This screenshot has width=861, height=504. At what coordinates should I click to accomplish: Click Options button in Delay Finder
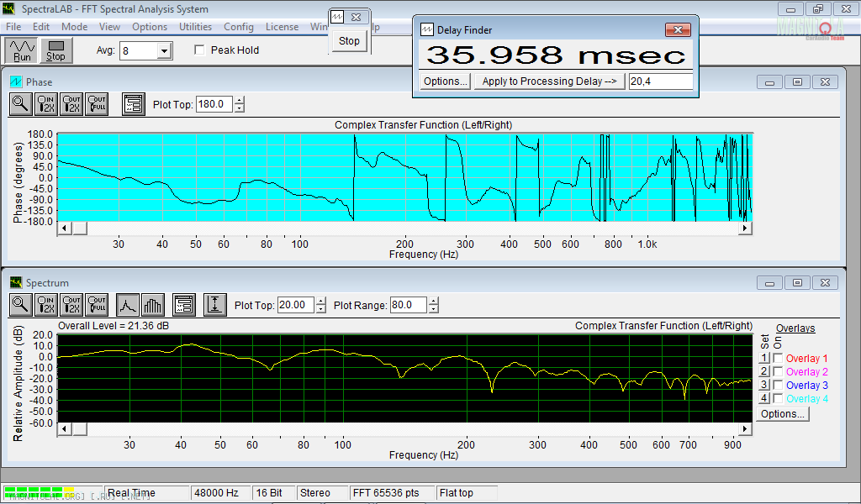click(x=446, y=81)
